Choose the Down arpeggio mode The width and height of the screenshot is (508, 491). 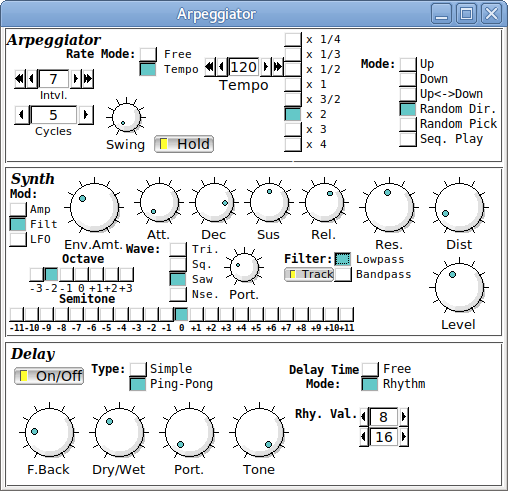tap(408, 79)
